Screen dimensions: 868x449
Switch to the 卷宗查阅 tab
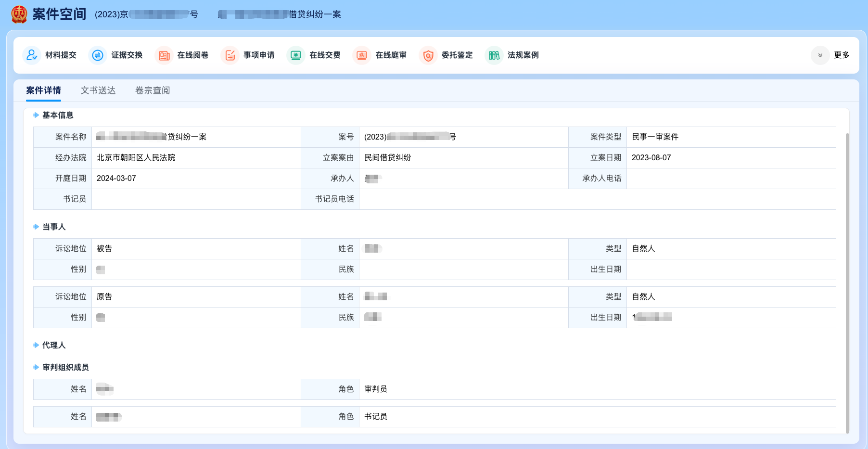pos(153,90)
